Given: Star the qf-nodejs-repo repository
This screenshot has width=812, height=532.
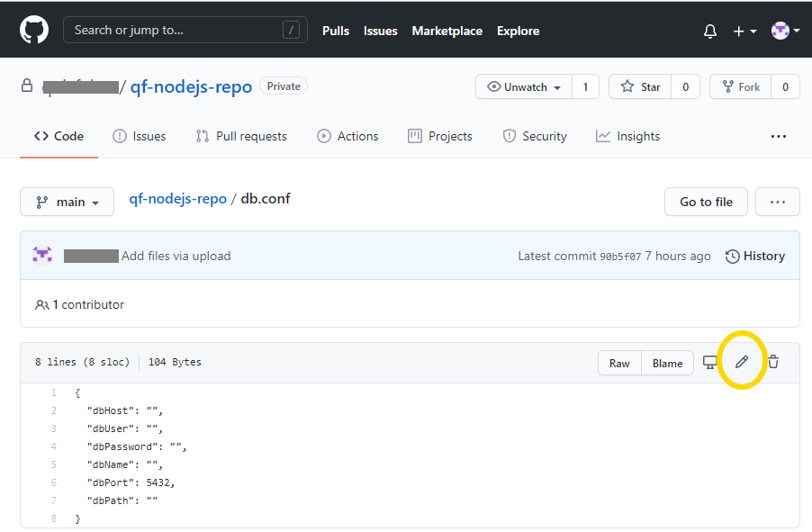Looking at the screenshot, I should (x=640, y=86).
